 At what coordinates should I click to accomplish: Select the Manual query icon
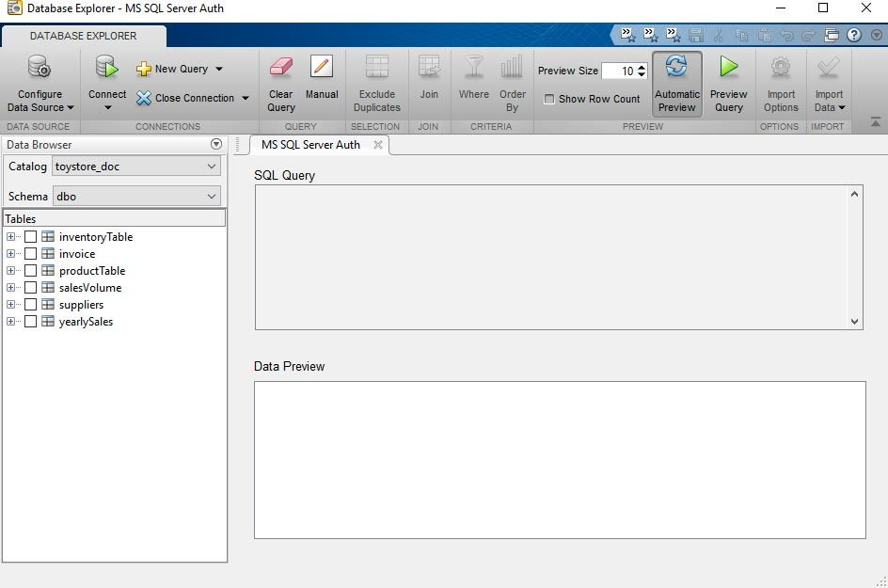click(x=322, y=68)
